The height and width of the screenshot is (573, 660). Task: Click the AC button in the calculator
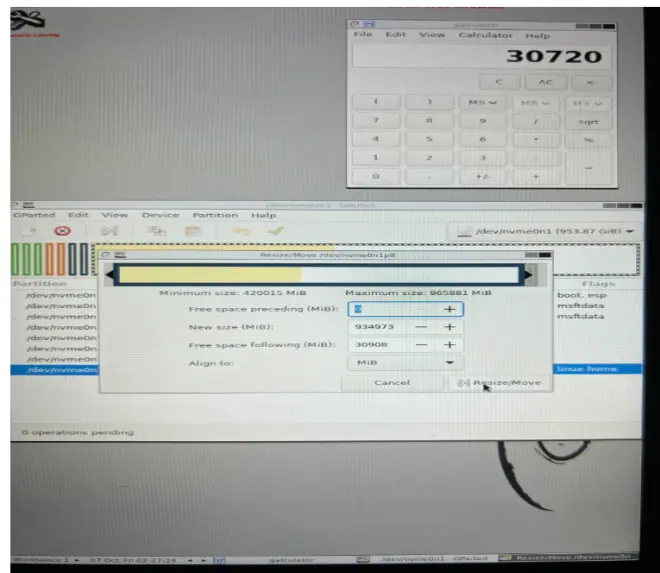(x=545, y=82)
